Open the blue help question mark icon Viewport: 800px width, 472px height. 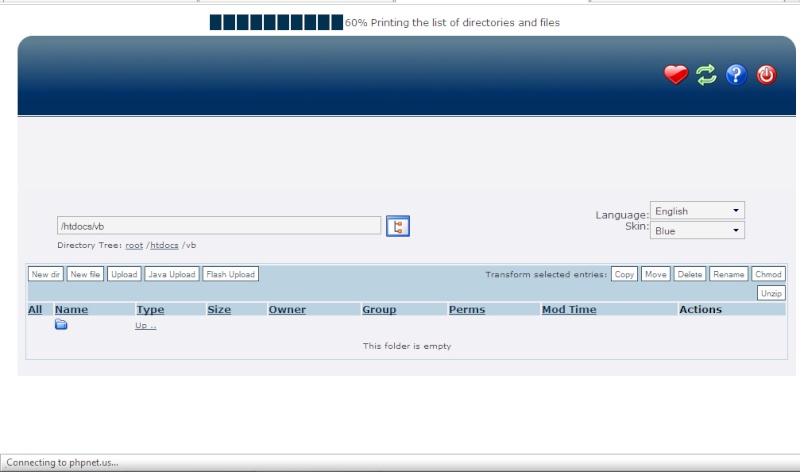(x=737, y=75)
